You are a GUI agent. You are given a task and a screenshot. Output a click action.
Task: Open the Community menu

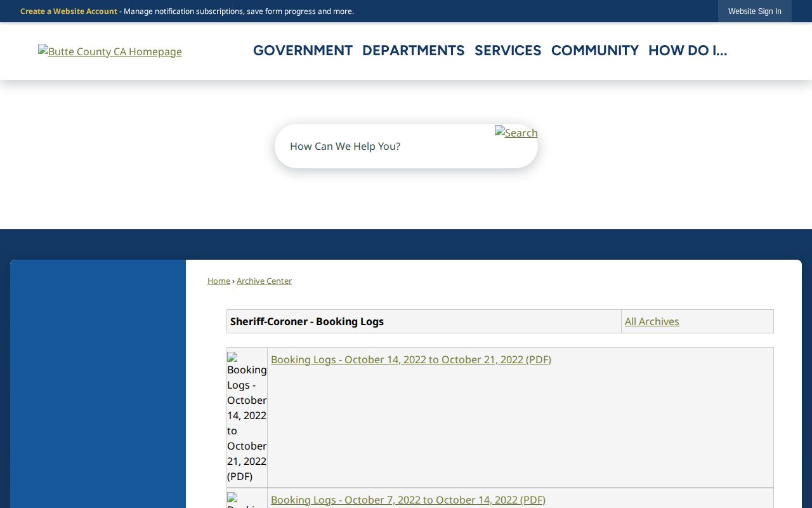pos(595,50)
